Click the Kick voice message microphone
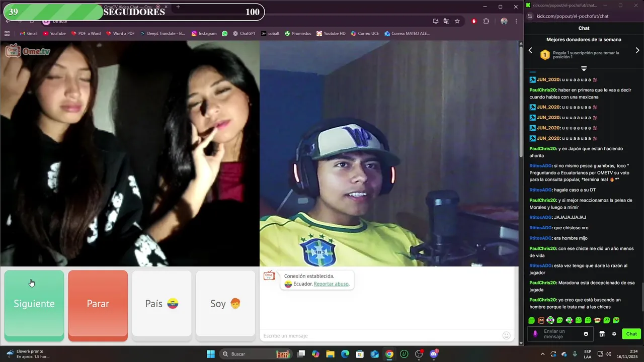Viewport: 644px width, 362px height. pyautogui.click(x=535, y=334)
